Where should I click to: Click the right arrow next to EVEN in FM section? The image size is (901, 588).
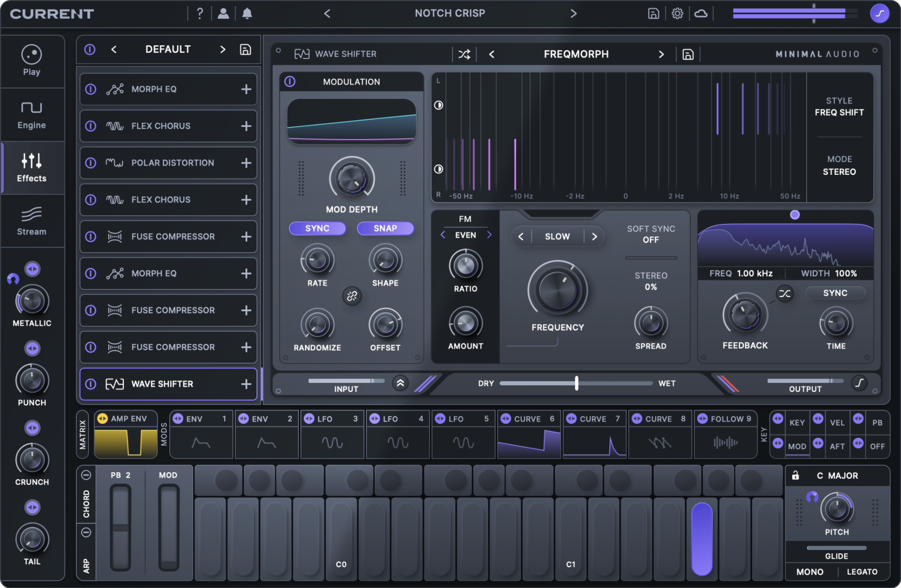[490, 235]
